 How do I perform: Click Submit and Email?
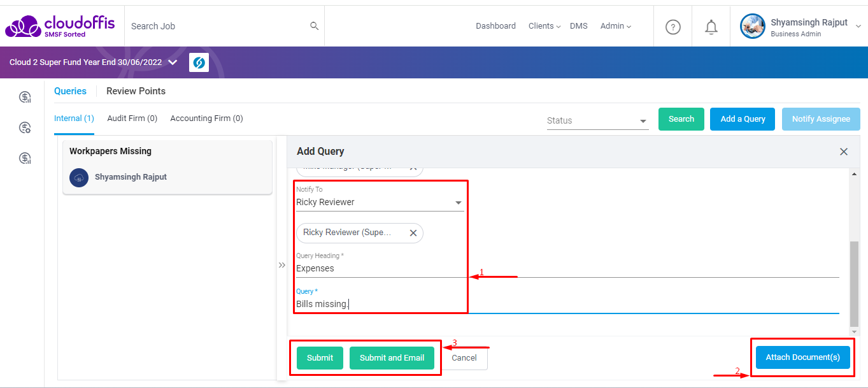[x=392, y=358]
